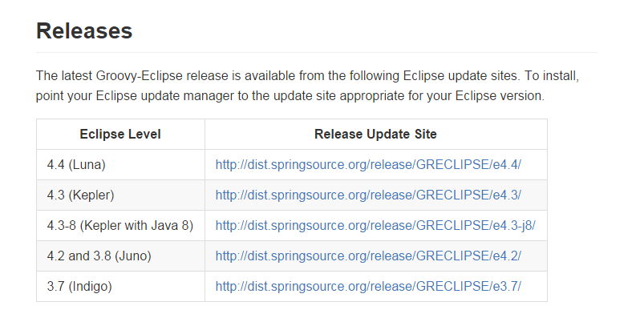644x318 pixels.
Task: Click the "Releases" page heading
Action: [84, 30]
